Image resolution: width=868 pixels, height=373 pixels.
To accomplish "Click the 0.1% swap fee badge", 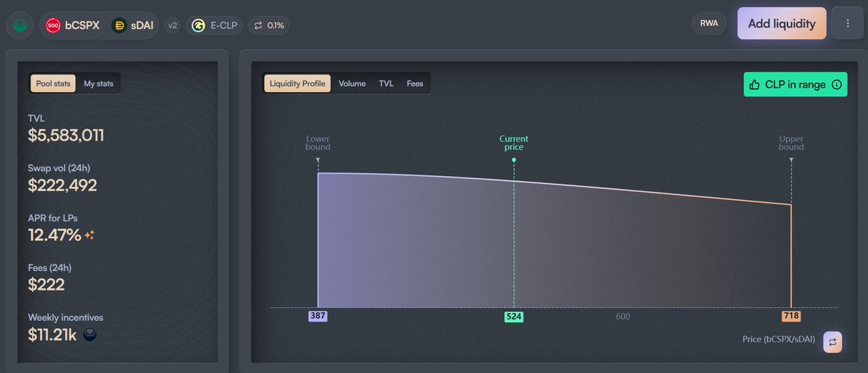I will pyautogui.click(x=269, y=25).
